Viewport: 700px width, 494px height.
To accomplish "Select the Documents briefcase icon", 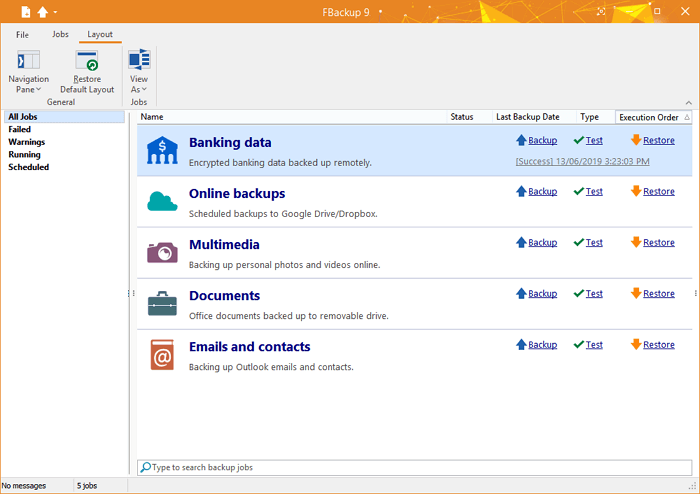I will (162, 303).
